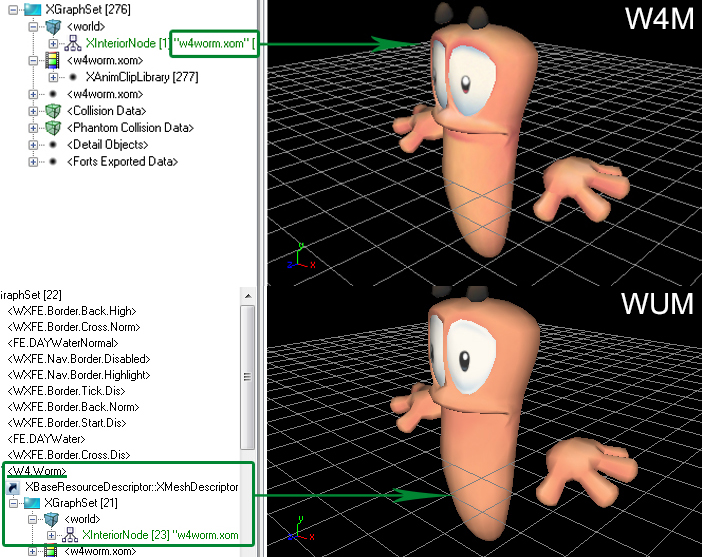
Task: Click the world cube icon under XGraphSet [21]
Action: pyautogui.click(x=51, y=519)
